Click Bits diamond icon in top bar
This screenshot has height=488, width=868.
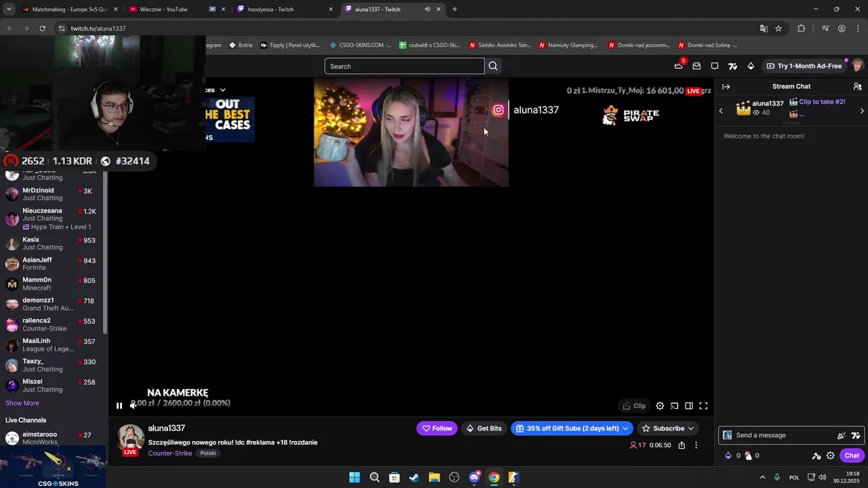(751, 66)
